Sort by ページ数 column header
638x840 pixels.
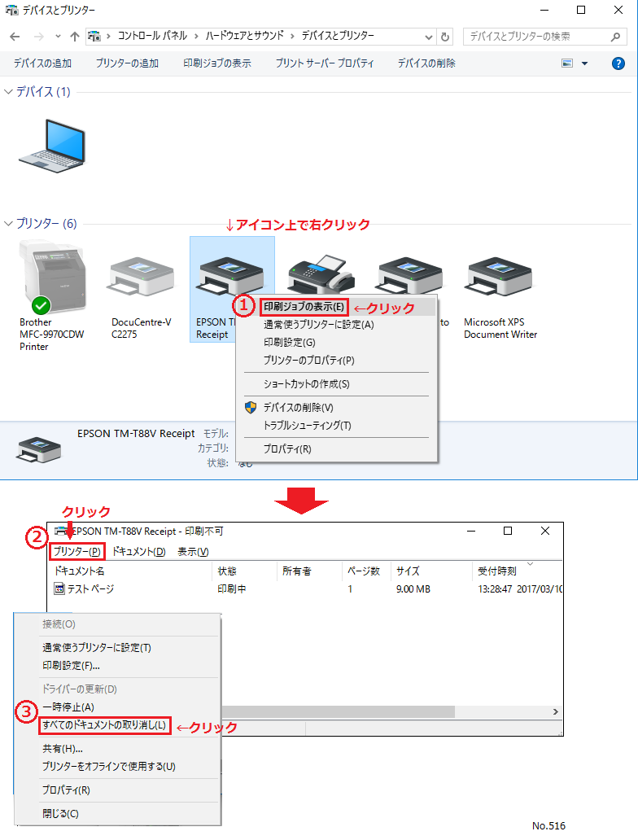pos(366,571)
